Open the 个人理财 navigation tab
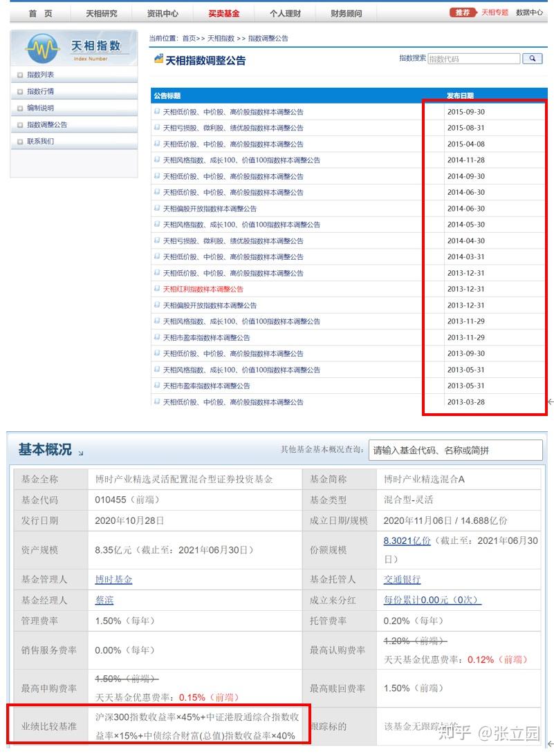This screenshot has width=554, height=756. point(285,14)
